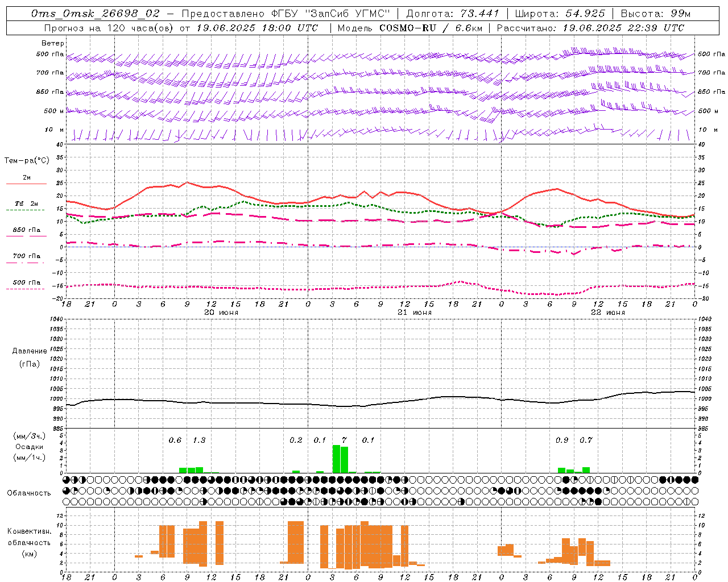
Task: Click the dotted line sample under 500 гПа legend
Action: coord(26,289)
